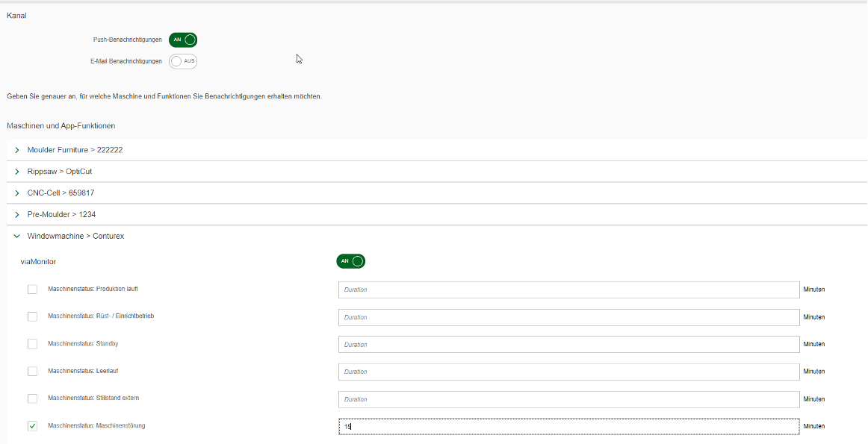Click the Duration field for Produktion läuft
The height and width of the screenshot is (444, 868).
click(569, 290)
